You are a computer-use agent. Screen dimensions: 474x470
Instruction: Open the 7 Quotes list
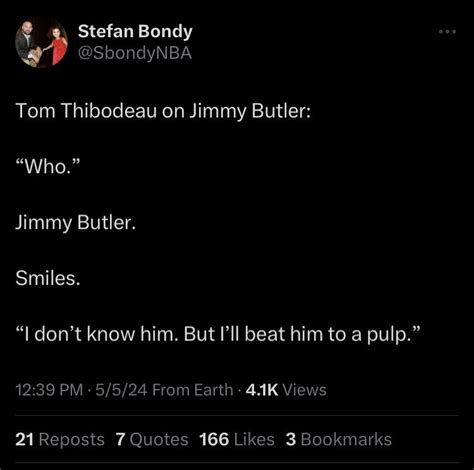click(x=152, y=439)
